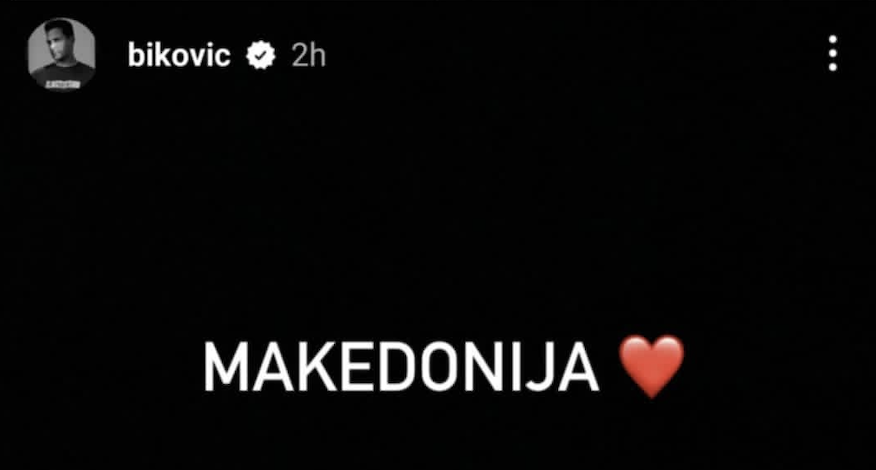
Task: Open the three-dot story options menu
Action: coord(832,54)
